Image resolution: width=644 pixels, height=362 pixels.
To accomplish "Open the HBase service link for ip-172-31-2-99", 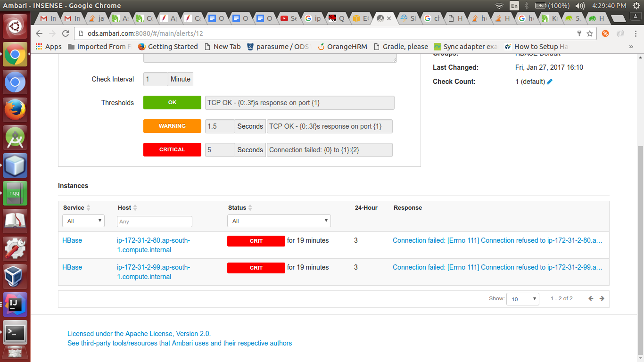I will click(72, 267).
